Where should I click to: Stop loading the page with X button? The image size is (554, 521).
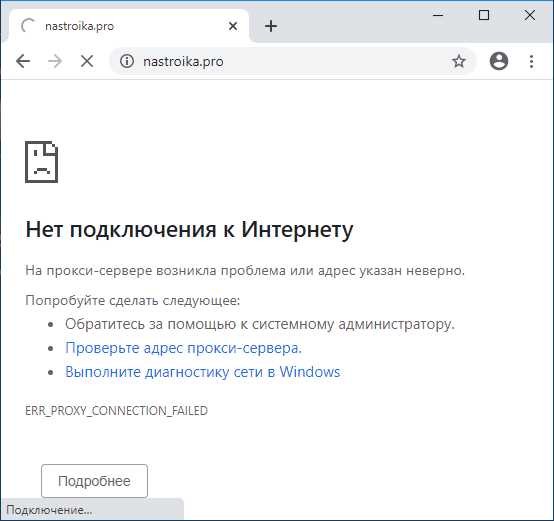coord(87,61)
